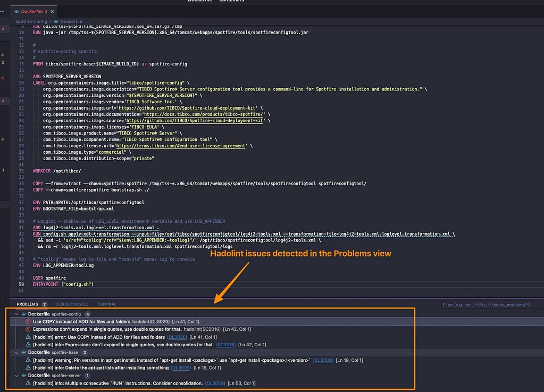
Task: Click the Dockerfile whale icon on the editor tab
Action: point(16,11)
